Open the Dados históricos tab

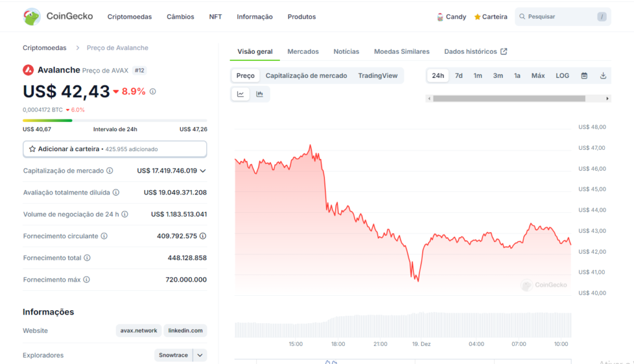coord(475,51)
